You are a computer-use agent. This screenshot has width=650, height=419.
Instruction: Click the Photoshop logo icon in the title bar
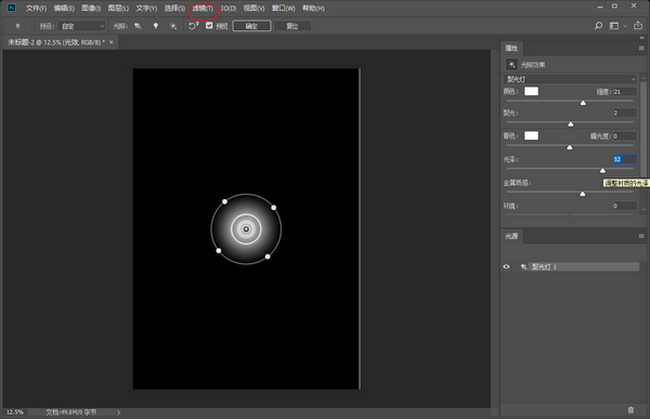pos(11,7)
